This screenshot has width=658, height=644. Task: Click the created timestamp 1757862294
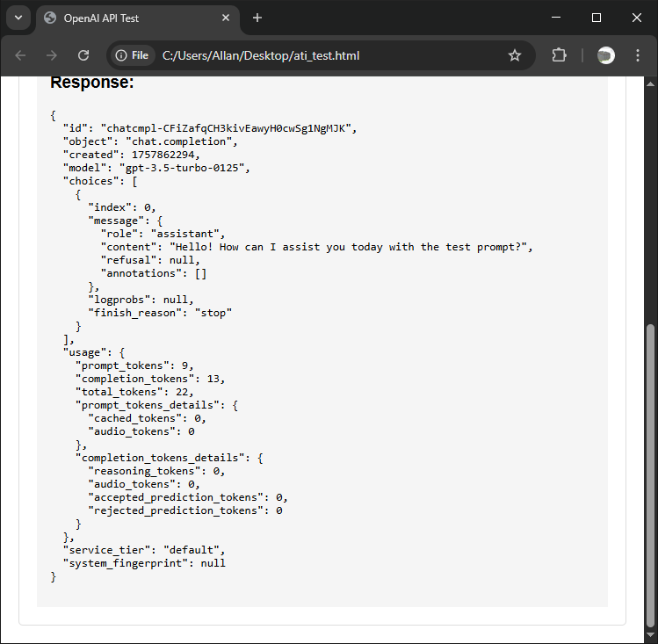tap(163, 155)
